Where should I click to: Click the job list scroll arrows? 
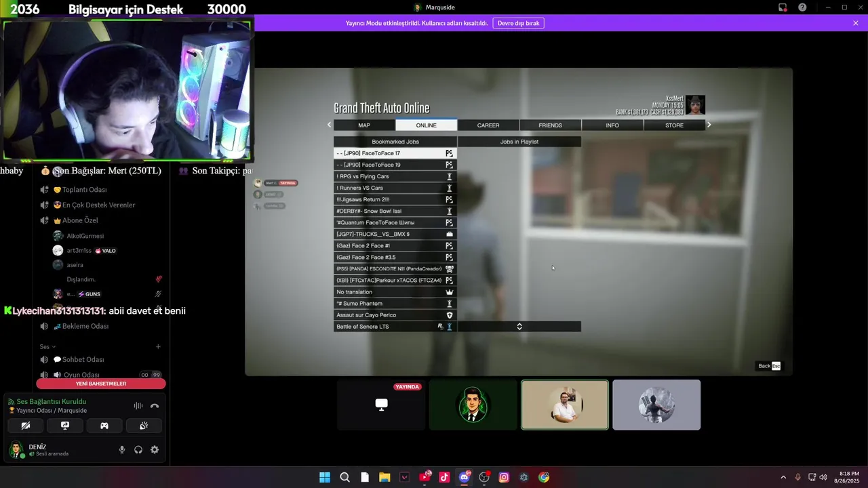click(x=519, y=327)
